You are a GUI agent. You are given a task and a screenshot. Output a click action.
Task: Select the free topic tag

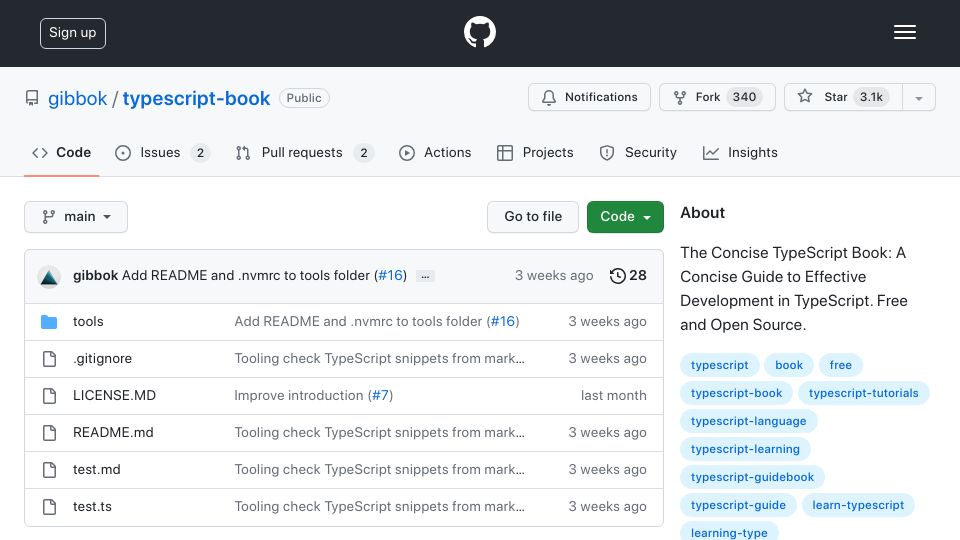click(x=841, y=365)
